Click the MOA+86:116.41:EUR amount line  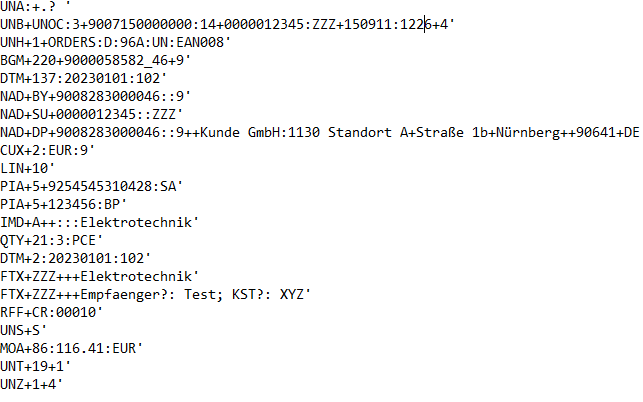pyautogui.click(x=71, y=349)
